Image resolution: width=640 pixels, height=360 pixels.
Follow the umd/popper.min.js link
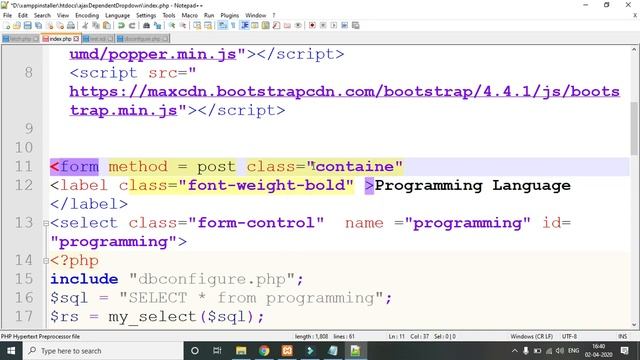[x=153, y=54]
